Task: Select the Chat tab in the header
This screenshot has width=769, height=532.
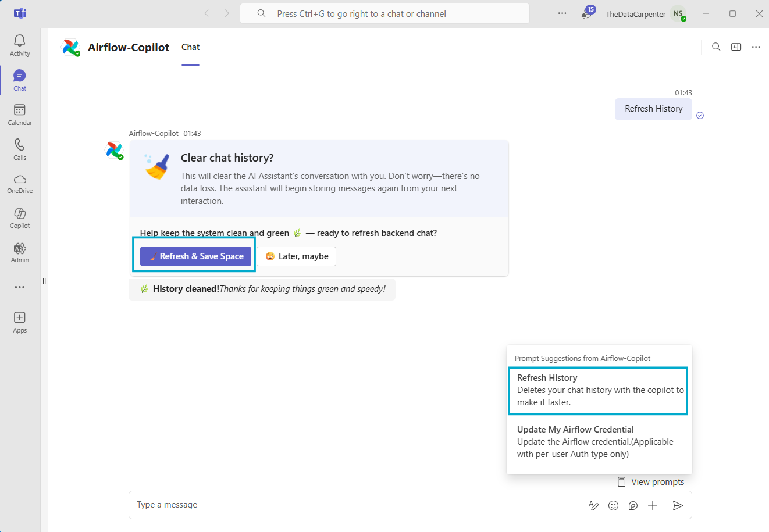Action: (190, 47)
